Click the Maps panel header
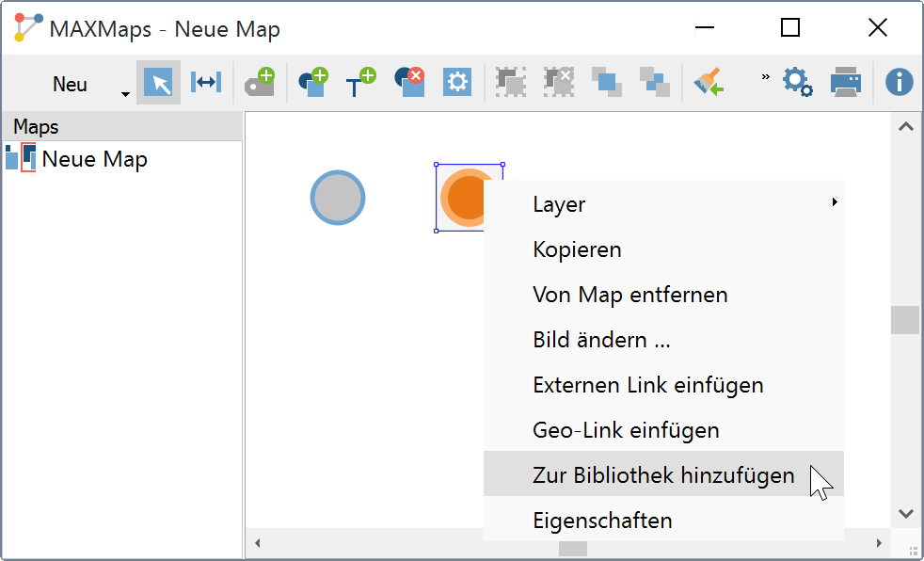 coord(122,127)
